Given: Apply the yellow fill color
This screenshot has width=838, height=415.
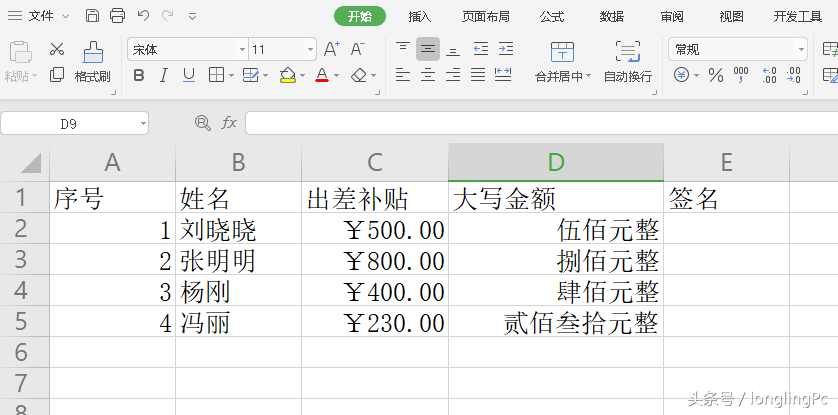Looking at the screenshot, I should coord(288,75).
